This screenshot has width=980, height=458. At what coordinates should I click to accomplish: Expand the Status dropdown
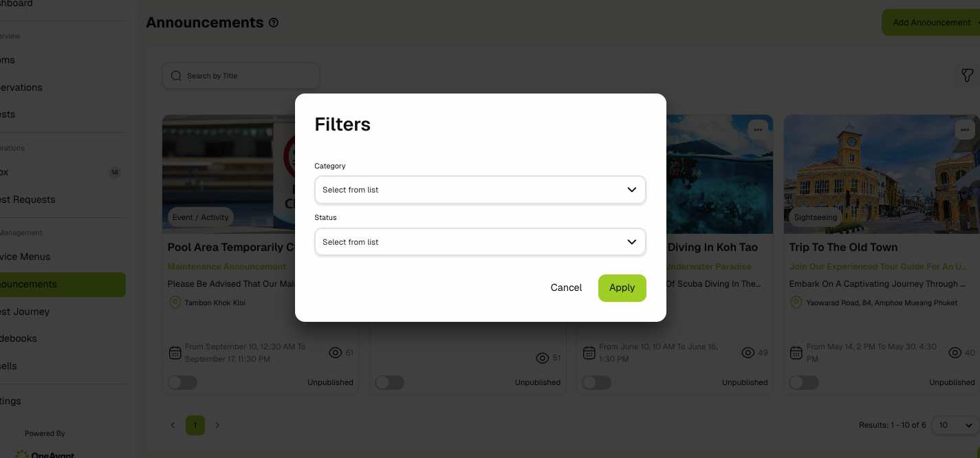pos(480,242)
